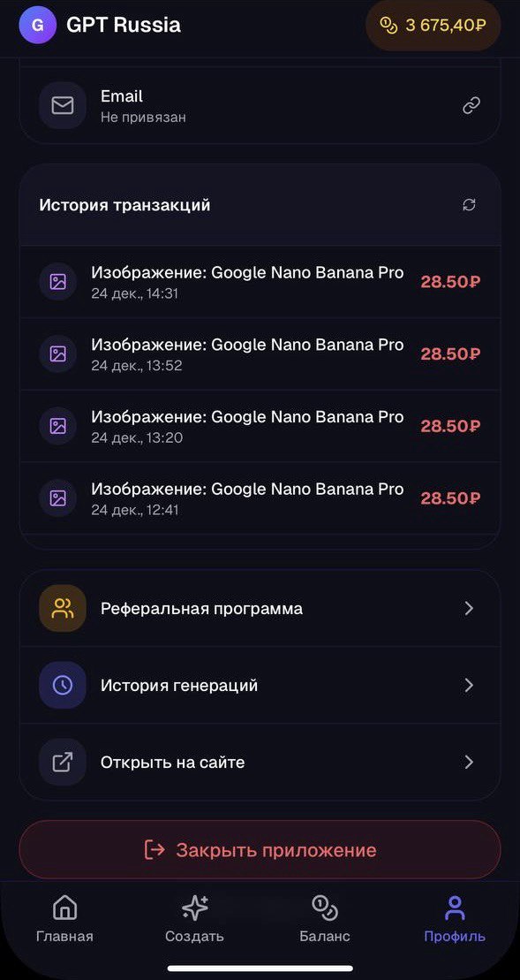Viewport: 520px width, 980px height.
Task: Click the external link icon for Открыть на сайте
Action: (x=62, y=761)
